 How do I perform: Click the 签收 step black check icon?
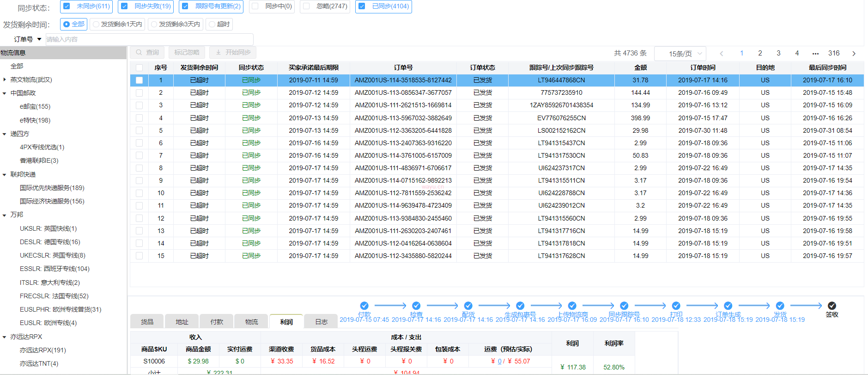click(x=832, y=306)
